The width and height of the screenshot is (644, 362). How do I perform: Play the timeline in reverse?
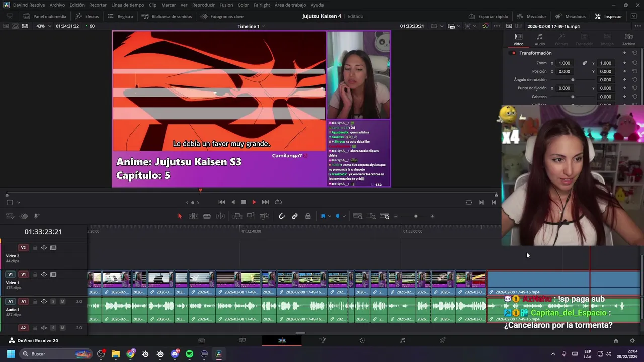pos(233,202)
